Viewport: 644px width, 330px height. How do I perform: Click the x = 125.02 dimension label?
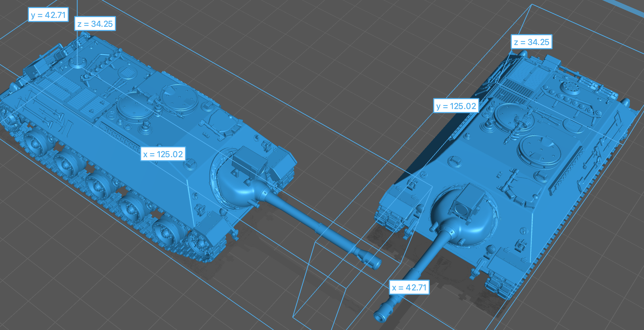(163, 154)
